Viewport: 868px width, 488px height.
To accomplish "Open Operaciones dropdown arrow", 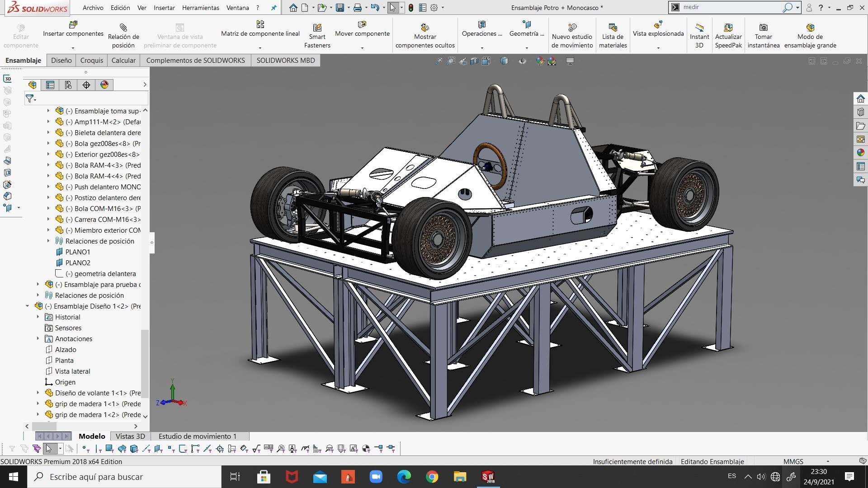I will tap(482, 47).
